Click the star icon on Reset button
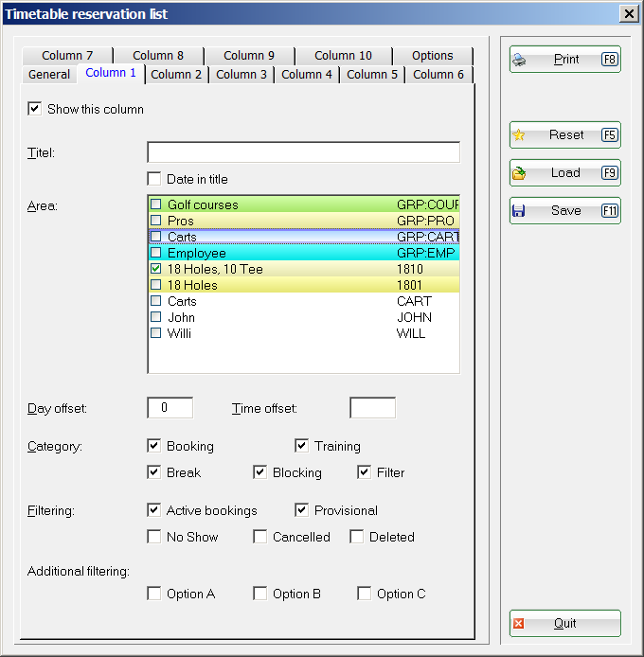 coord(519,135)
